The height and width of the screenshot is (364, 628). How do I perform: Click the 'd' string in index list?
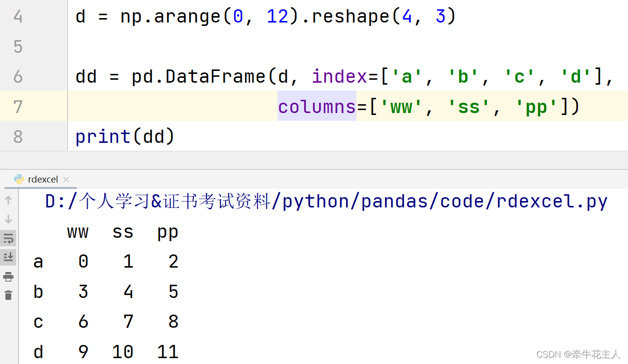(576, 76)
